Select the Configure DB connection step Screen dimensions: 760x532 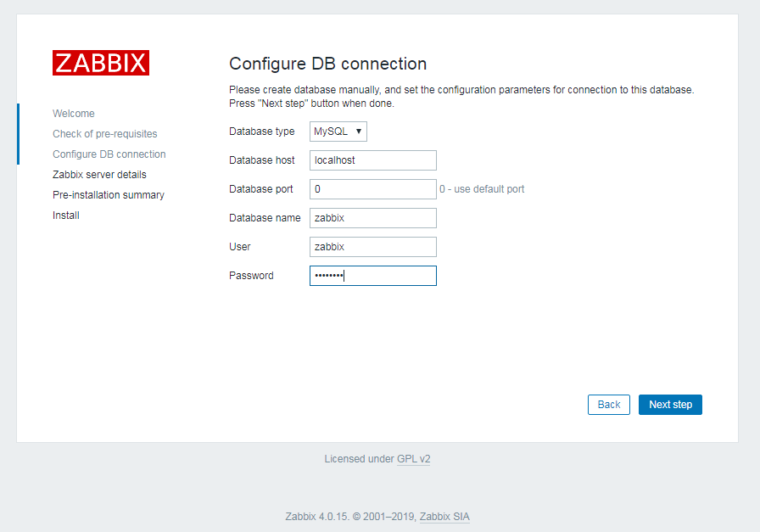(110, 154)
